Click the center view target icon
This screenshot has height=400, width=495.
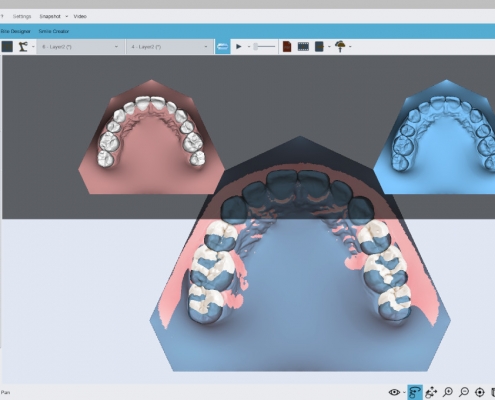479,392
